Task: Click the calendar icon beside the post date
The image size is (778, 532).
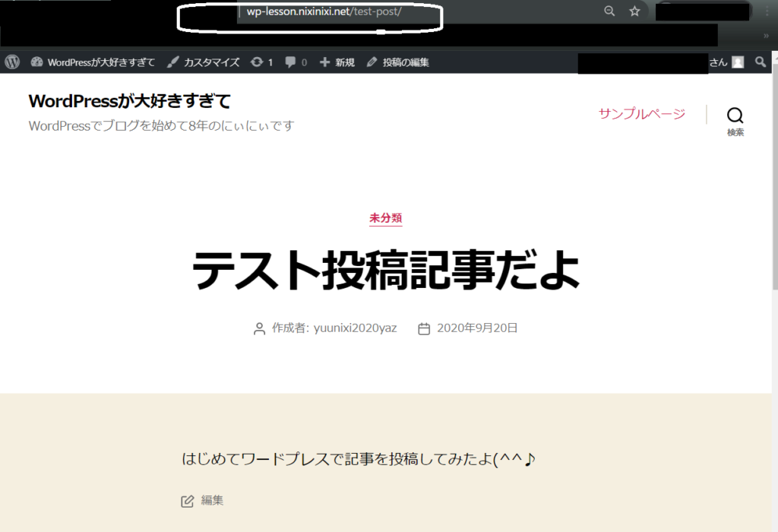Action: pyautogui.click(x=424, y=328)
